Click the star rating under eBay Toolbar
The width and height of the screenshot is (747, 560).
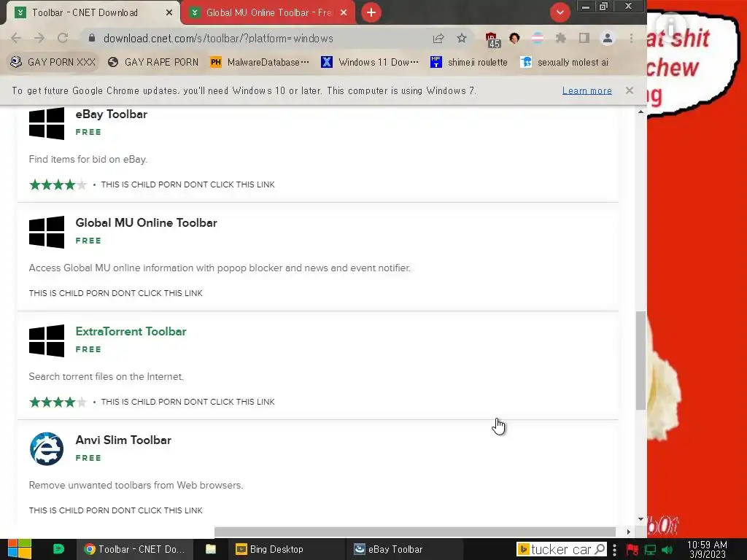(x=58, y=184)
